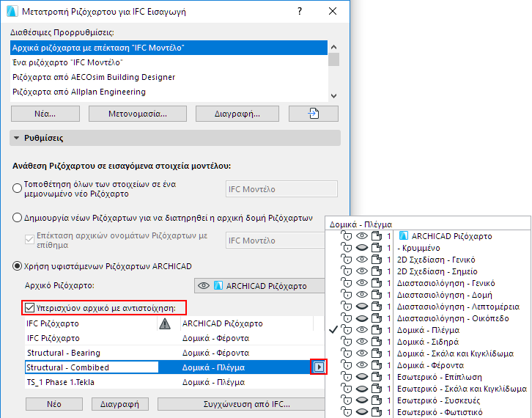The height and width of the screenshot is (418, 532).
Task: Click solid/wireframe icon for Εσωτερικό - Φωτιστικό
Action: point(376,412)
